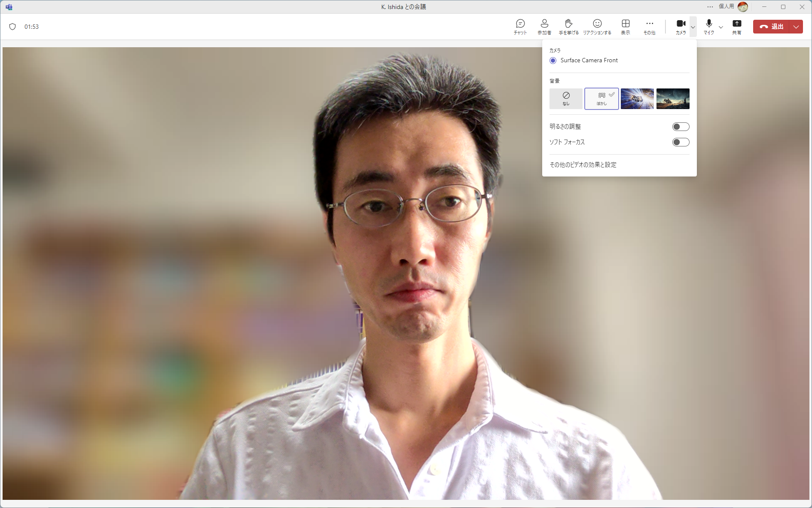Leave the meeting with 退出 button
This screenshot has height=508, width=812.
coord(771,27)
